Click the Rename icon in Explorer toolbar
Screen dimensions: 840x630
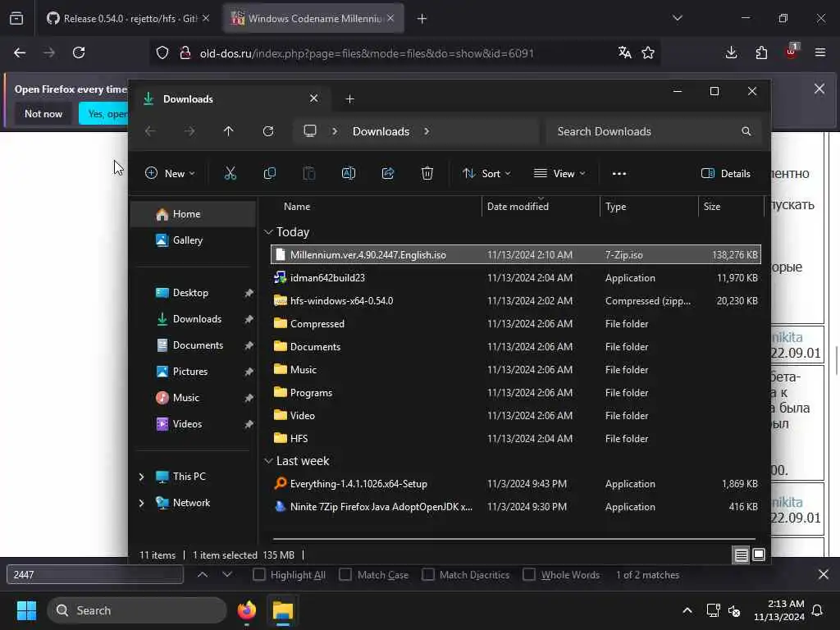[348, 173]
